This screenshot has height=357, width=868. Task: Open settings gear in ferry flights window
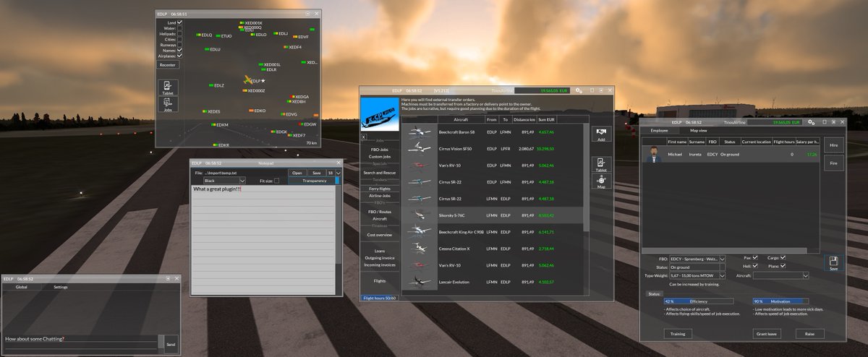pyautogui.click(x=579, y=90)
